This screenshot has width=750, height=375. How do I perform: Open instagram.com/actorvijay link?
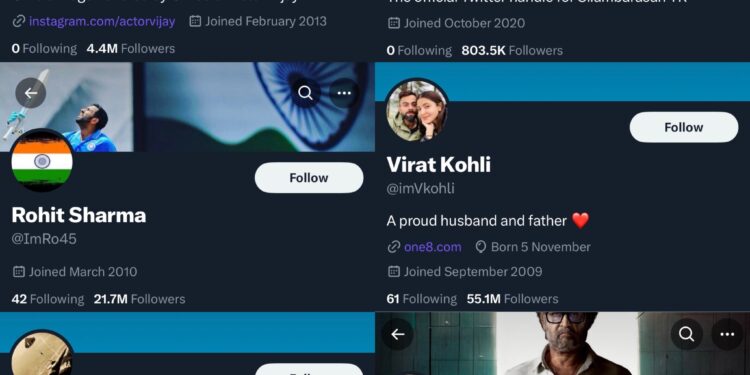coord(102,22)
